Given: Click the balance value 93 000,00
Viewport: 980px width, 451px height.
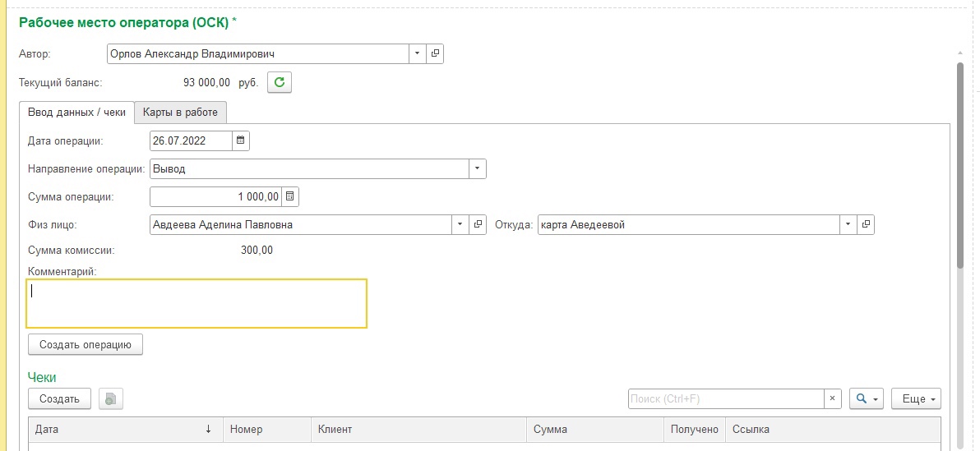Looking at the screenshot, I should coord(207,82).
